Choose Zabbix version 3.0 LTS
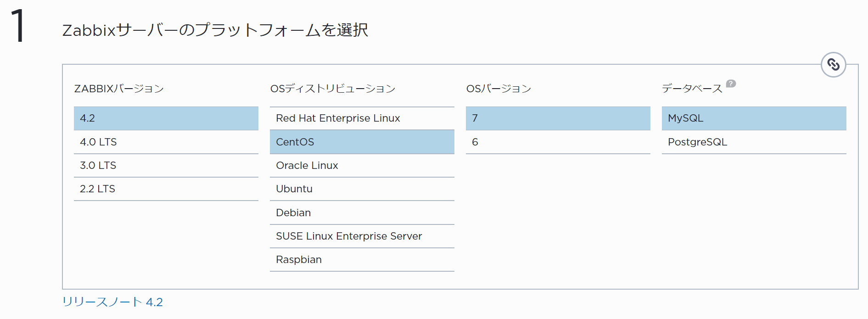The image size is (868, 319). (166, 166)
